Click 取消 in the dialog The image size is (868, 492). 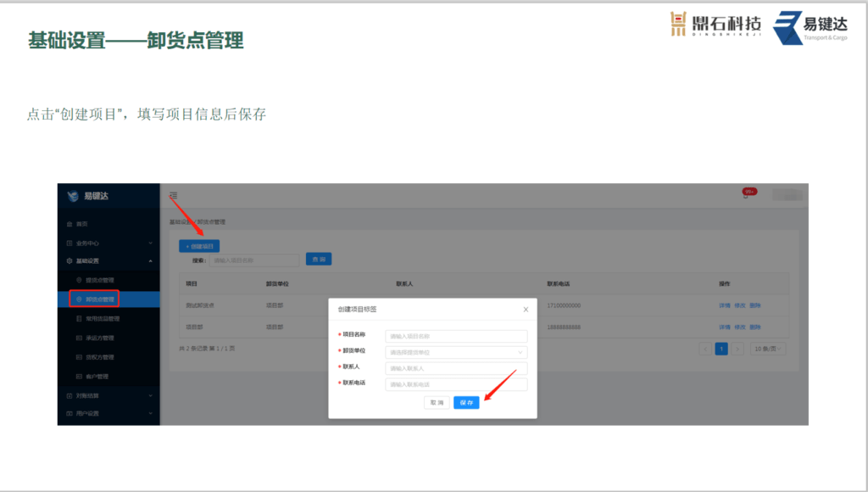coord(437,403)
